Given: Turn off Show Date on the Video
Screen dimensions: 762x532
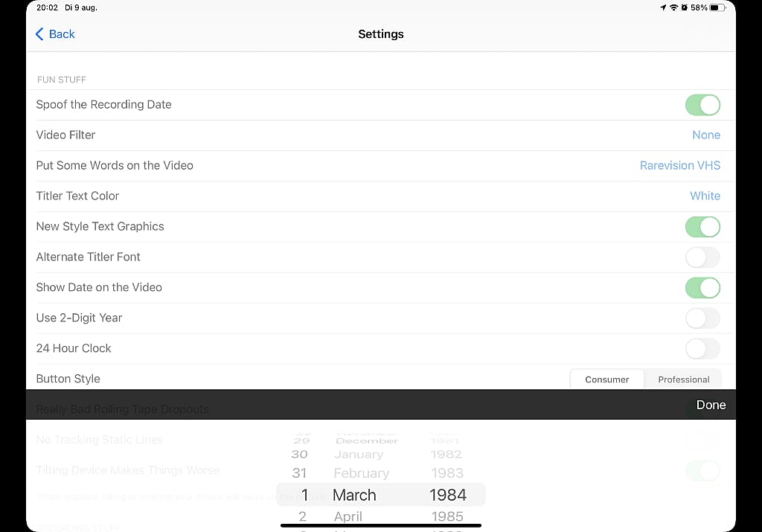Looking at the screenshot, I should click(702, 288).
